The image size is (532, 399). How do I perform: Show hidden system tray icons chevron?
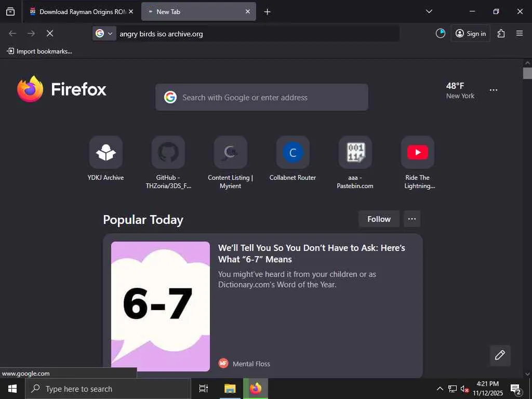(x=440, y=389)
